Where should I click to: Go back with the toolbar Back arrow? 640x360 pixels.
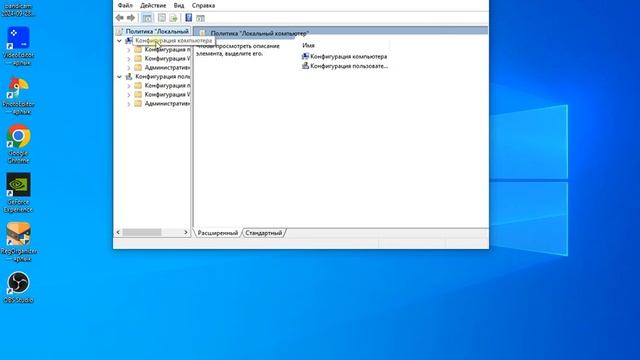pyautogui.click(x=120, y=18)
